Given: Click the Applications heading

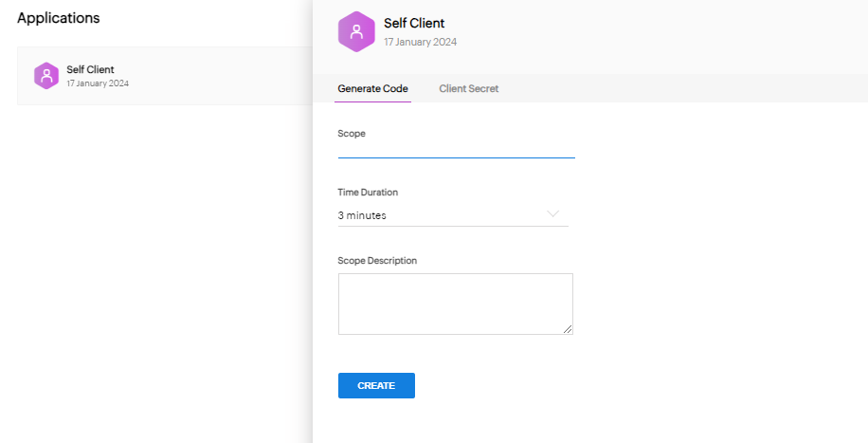Looking at the screenshot, I should 59,18.
